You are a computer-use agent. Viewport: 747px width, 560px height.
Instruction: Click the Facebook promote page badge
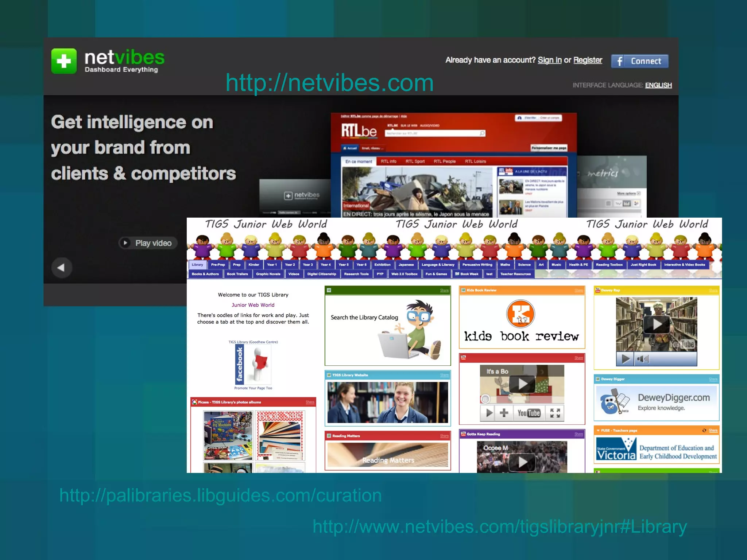tap(253, 365)
